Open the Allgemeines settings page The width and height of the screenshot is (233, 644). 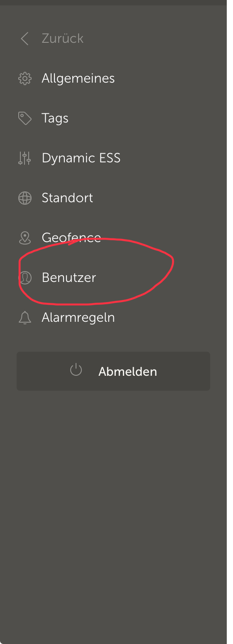click(78, 78)
